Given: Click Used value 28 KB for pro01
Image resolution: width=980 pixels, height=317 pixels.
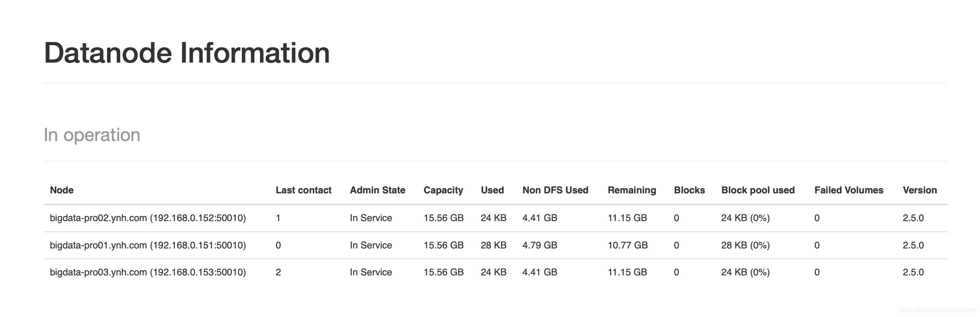Looking at the screenshot, I should coord(494,245).
